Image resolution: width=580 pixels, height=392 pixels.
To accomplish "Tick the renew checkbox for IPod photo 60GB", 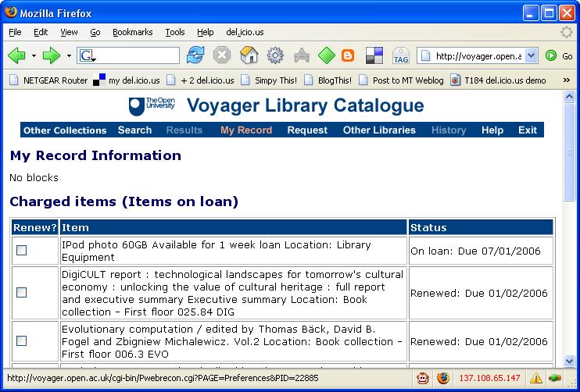I will (x=21, y=251).
